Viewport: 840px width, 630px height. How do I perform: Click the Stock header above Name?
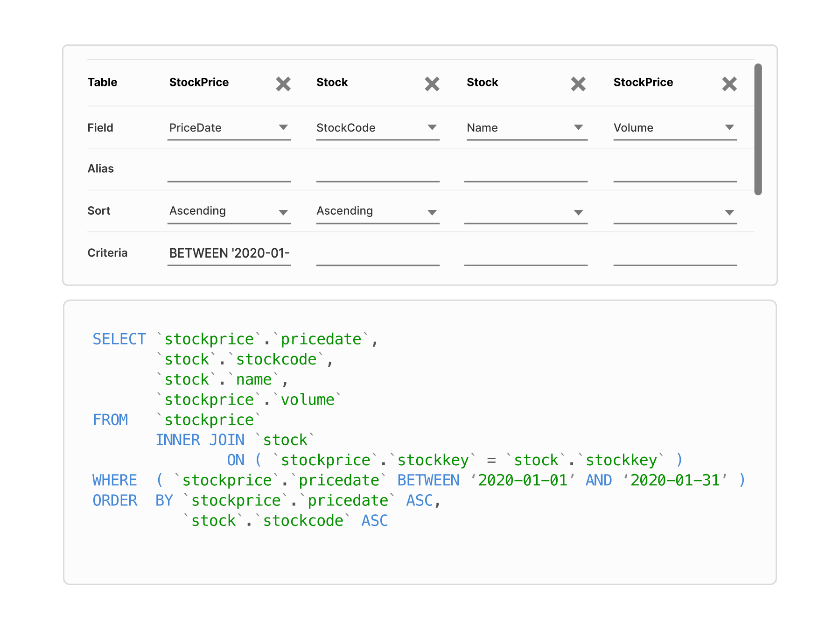[x=483, y=83]
